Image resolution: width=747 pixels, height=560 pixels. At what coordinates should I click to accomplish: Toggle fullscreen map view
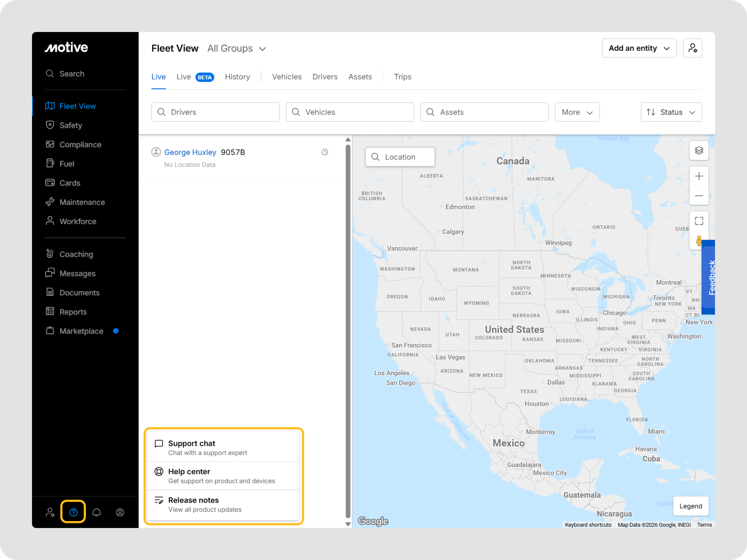coord(699,221)
